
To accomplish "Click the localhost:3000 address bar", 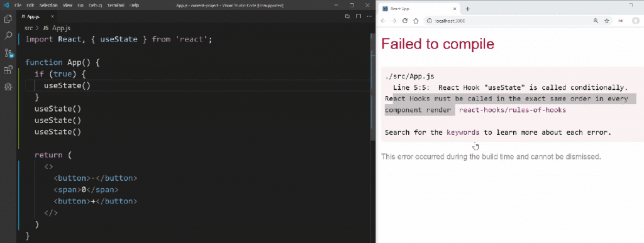I will point(508,21).
